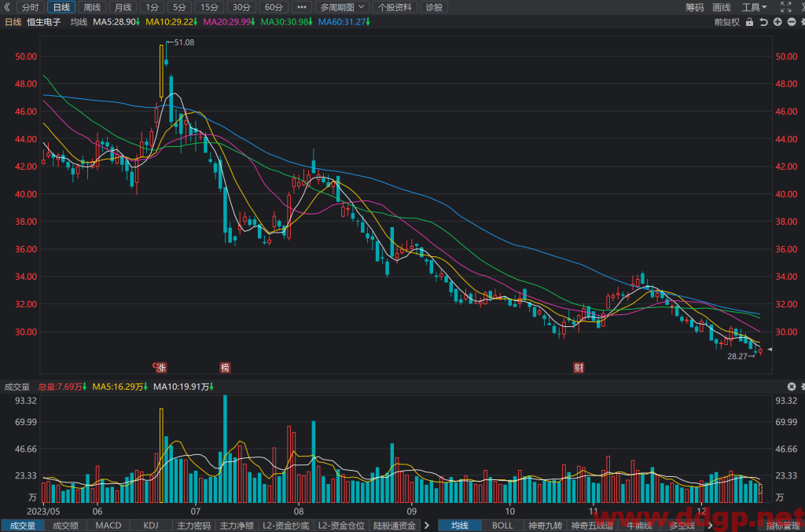Switch to 30分 chart period
Screen dimensions: 805x532
point(241,7)
